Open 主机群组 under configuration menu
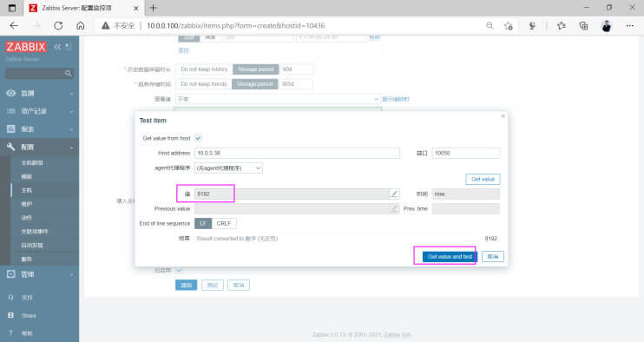The width and height of the screenshot is (644, 342). pos(32,162)
